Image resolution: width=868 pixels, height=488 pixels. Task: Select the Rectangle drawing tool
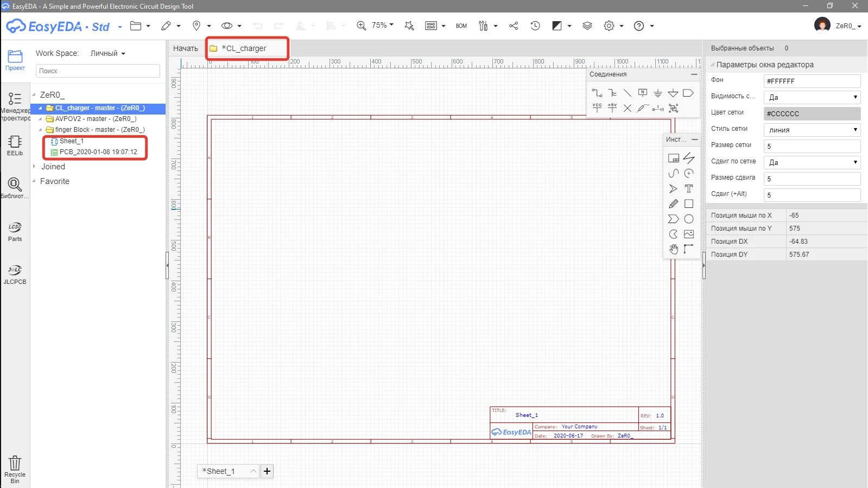pyautogui.click(x=689, y=204)
